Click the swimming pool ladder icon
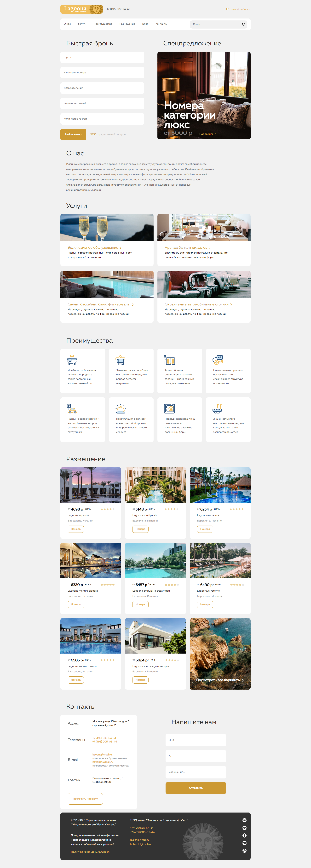 click(x=217, y=409)
